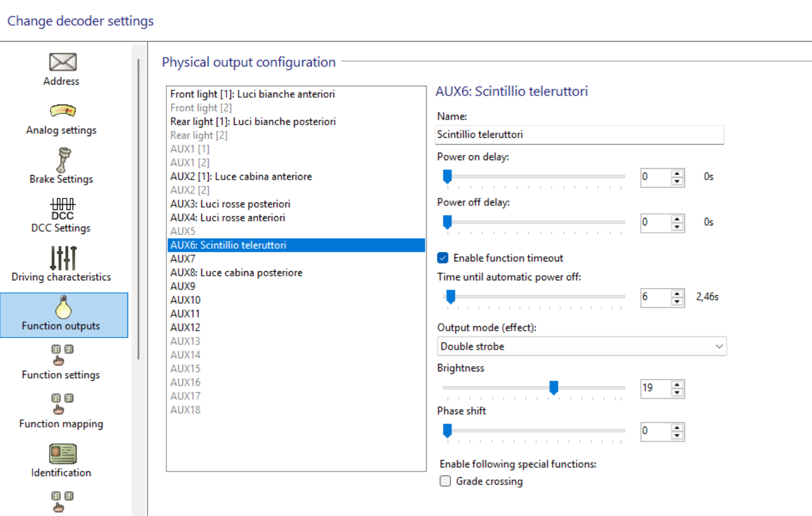Open the Brake Settings lever icon

tap(63, 160)
